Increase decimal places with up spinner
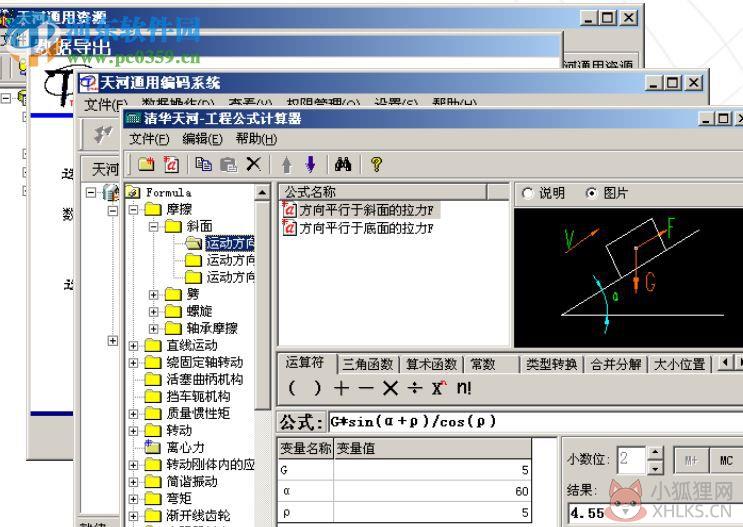Viewport: 743px width, 527px height. coord(655,453)
